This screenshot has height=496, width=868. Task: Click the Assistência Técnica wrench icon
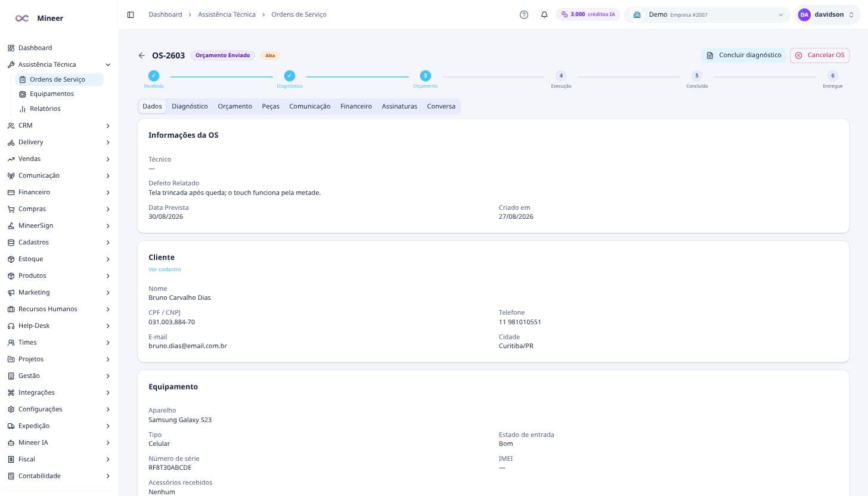(11, 64)
